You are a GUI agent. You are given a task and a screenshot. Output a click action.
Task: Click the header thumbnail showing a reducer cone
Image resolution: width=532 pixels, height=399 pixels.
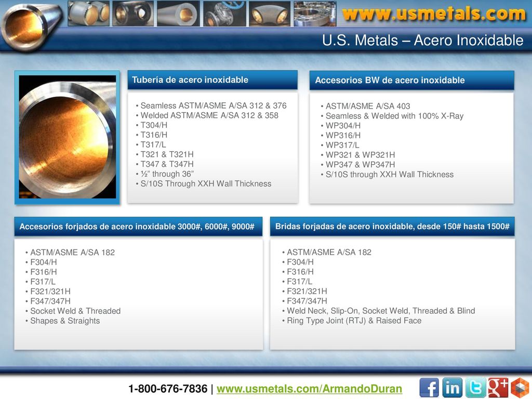point(179,14)
